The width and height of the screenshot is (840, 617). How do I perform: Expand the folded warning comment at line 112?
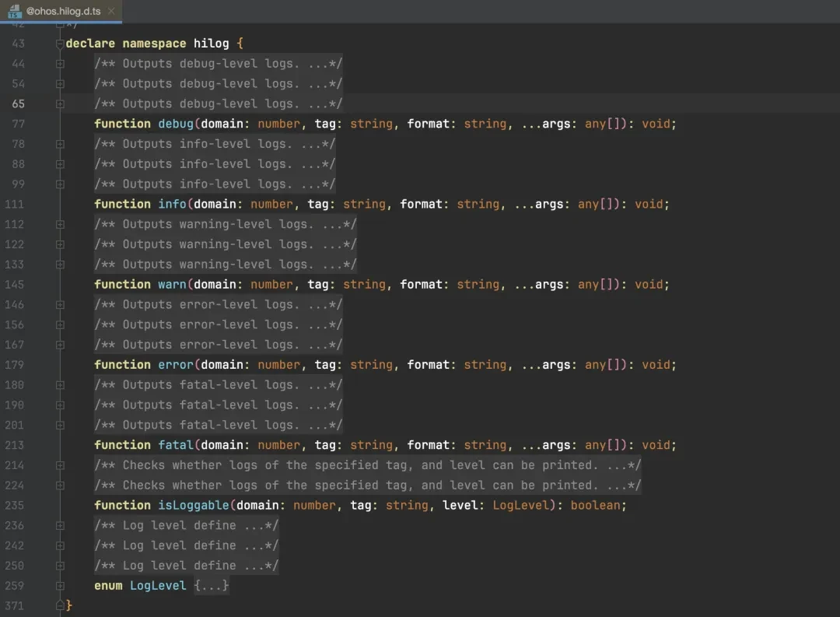click(60, 224)
